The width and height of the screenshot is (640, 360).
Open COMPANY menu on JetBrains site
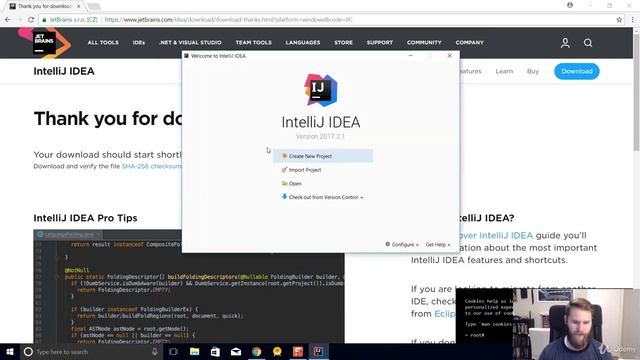coord(469,42)
